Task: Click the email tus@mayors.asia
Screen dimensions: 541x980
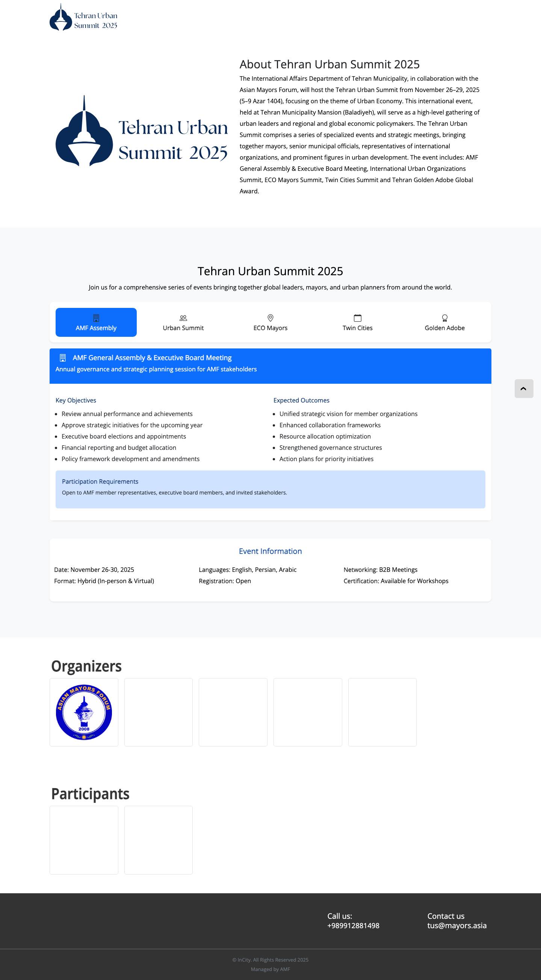Action: [457, 926]
